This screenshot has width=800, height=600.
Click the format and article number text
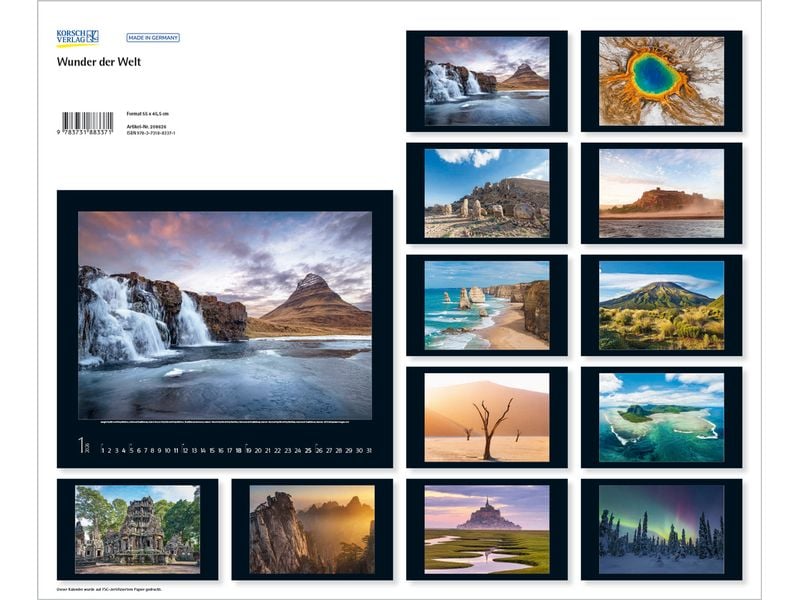(151, 124)
